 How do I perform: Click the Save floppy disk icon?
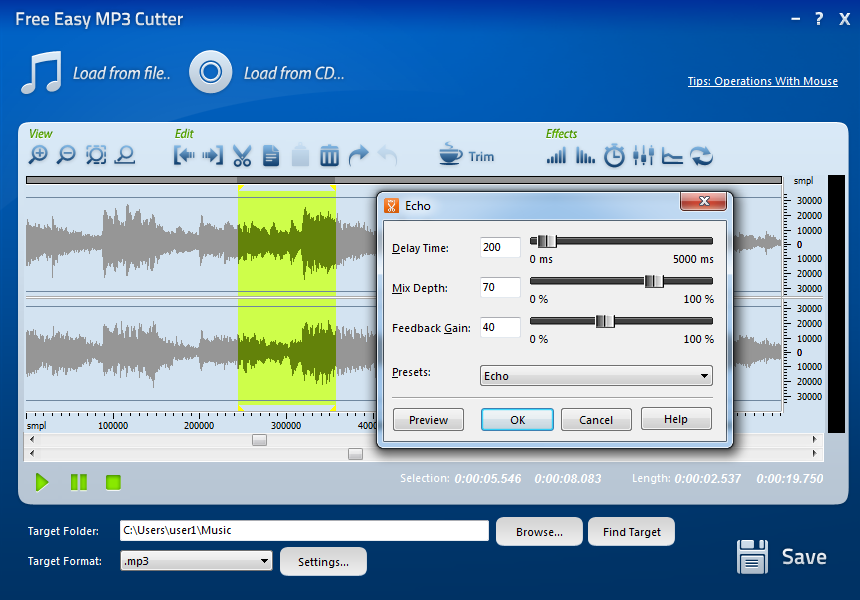tap(752, 557)
